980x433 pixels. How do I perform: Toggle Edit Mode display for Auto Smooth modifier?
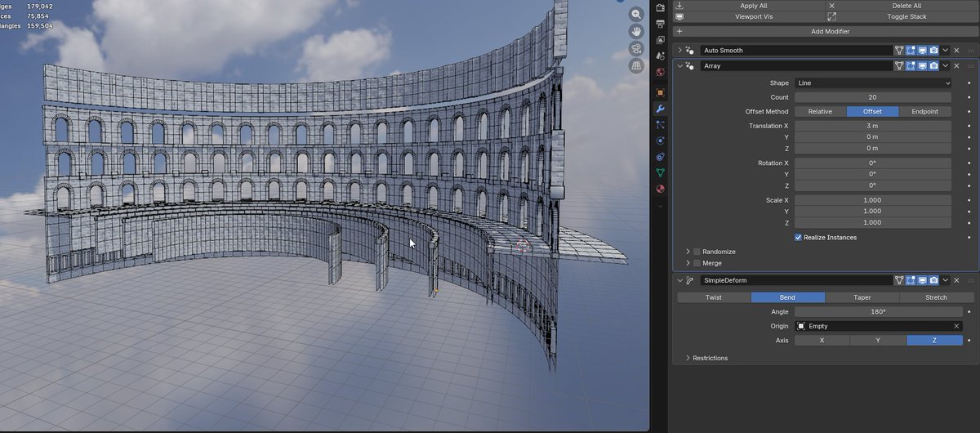point(911,51)
